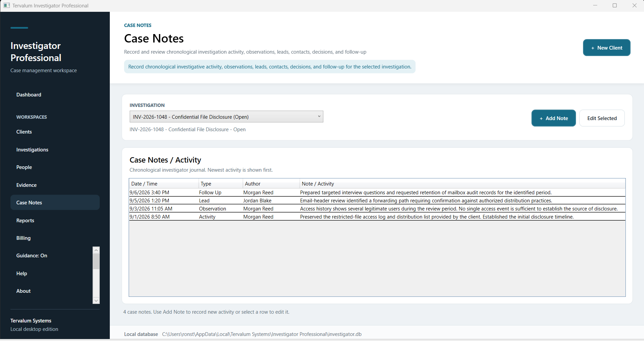Open the Reports section
644x341 pixels.
point(55,221)
